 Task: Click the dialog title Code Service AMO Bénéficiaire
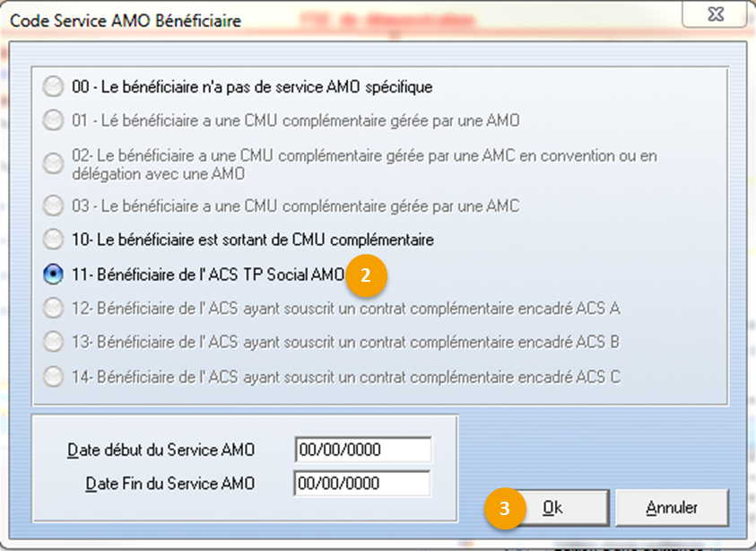[126, 21]
